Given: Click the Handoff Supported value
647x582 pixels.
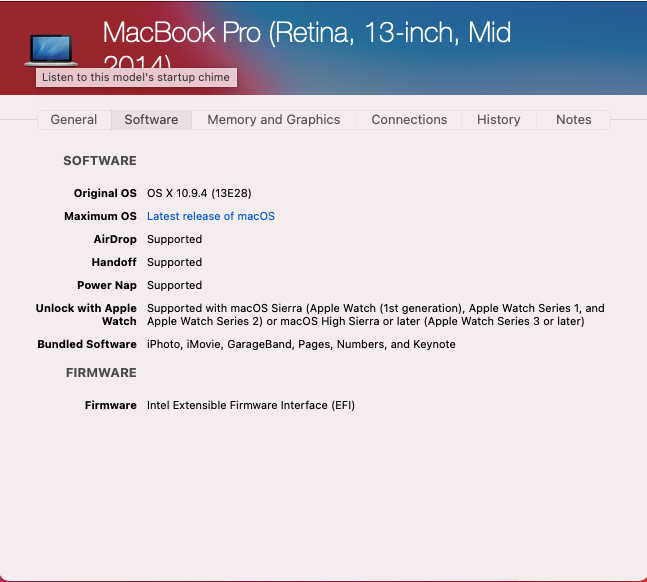Looking at the screenshot, I should [175, 263].
